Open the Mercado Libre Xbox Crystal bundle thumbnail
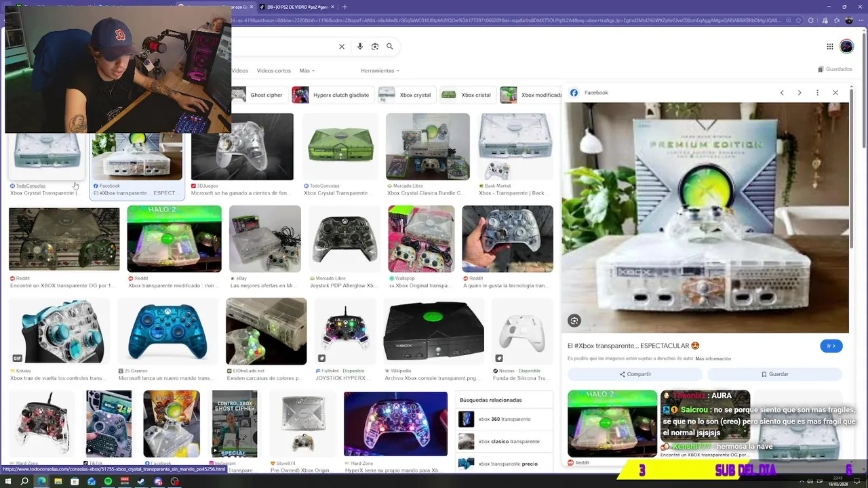The width and height of the screenshot is (868, 488). [428, 146]
